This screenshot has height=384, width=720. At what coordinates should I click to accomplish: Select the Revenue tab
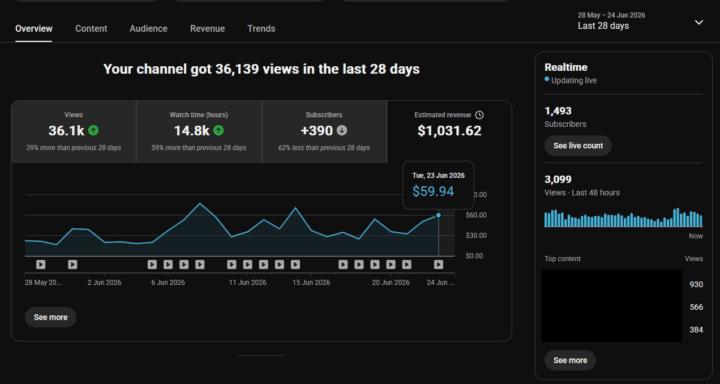[x=208, y=28]
